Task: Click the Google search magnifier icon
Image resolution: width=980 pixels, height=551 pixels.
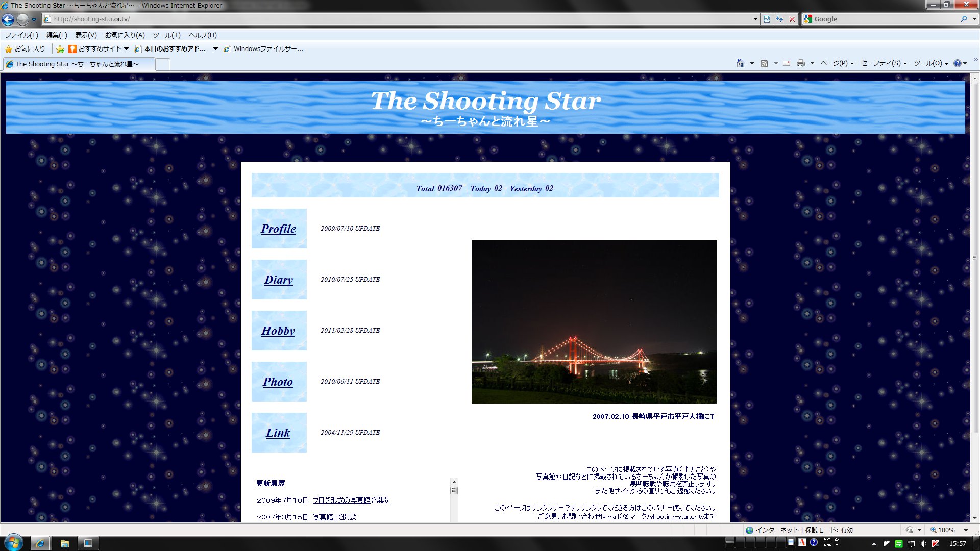Action: [x=964, y=19]
